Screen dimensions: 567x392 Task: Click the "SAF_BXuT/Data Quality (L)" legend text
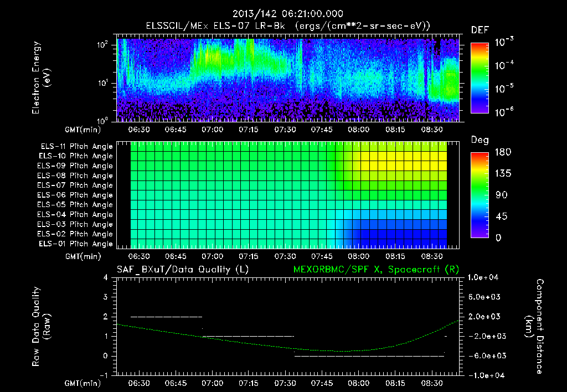(183, 270)
